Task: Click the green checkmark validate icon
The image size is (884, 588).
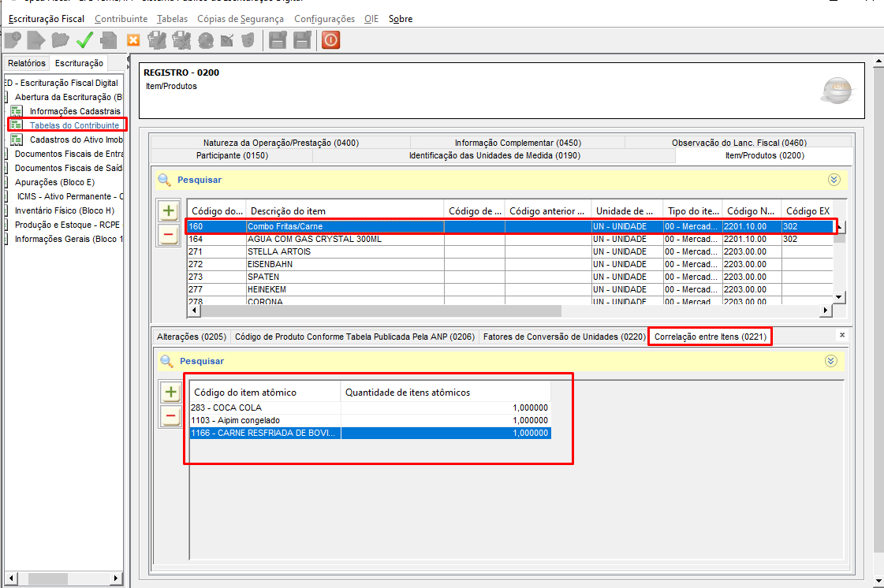Action: 84,39
